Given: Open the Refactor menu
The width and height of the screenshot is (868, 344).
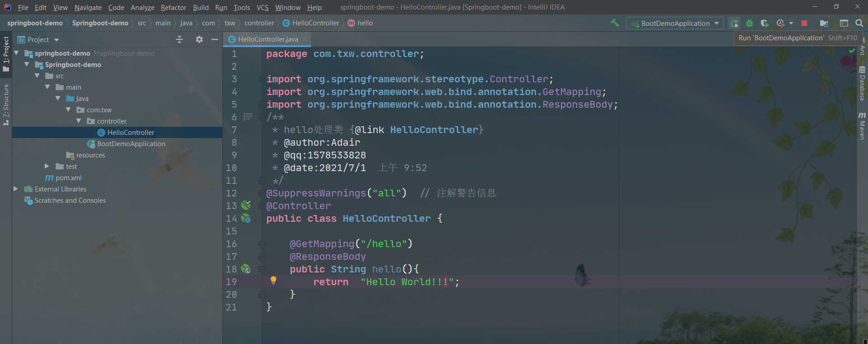Looking at the screenshot, I should [x=174, y=7].
